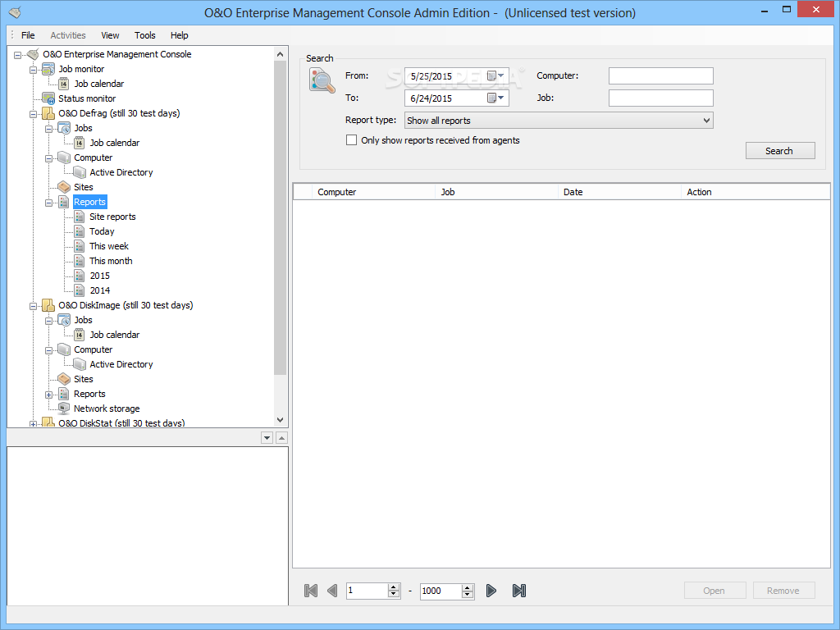Open the Activities menu
The width and height of the screenshot is (840, 630).
coord(68,35)
